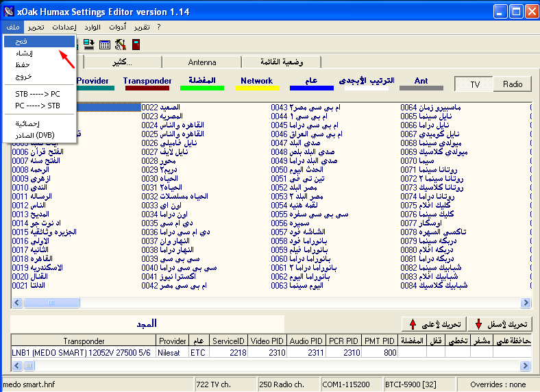The image size is (540, 392).
Task: Select channel 0064 ماسبيرو زمان
Action: point(430,108)
